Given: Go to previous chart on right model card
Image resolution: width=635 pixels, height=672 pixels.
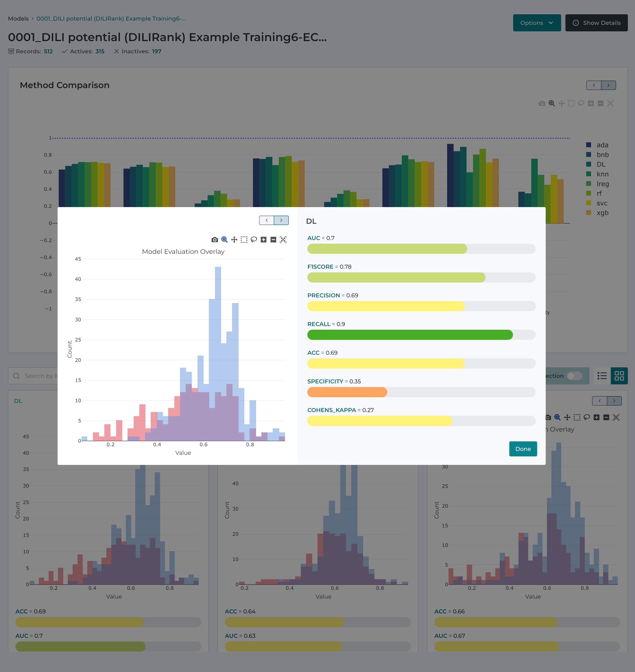Looking at the screenshot, I should 599,401.
